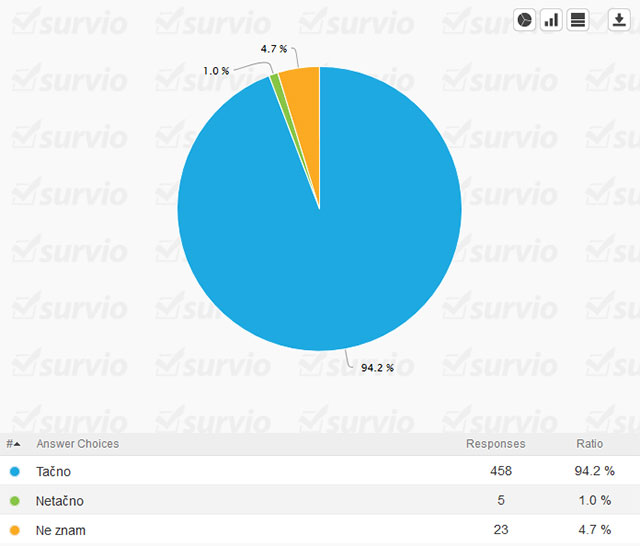Click the download chart icon
This screenshot has width=640, height=546.
pos(619,20)
